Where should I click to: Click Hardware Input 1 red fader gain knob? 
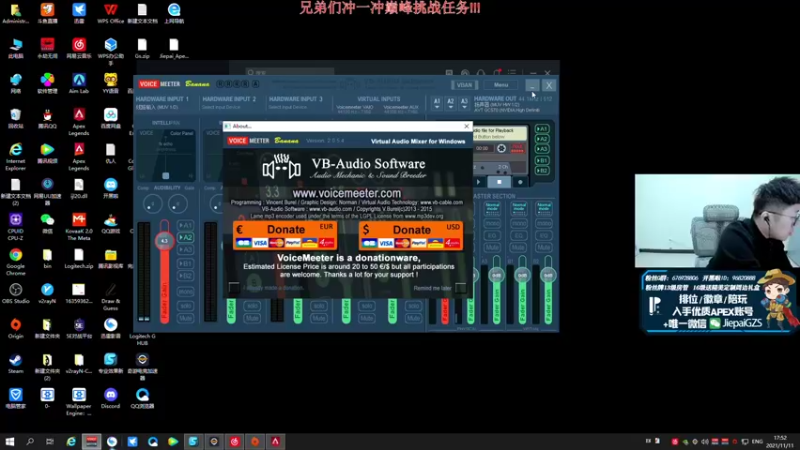click(164, 240)
